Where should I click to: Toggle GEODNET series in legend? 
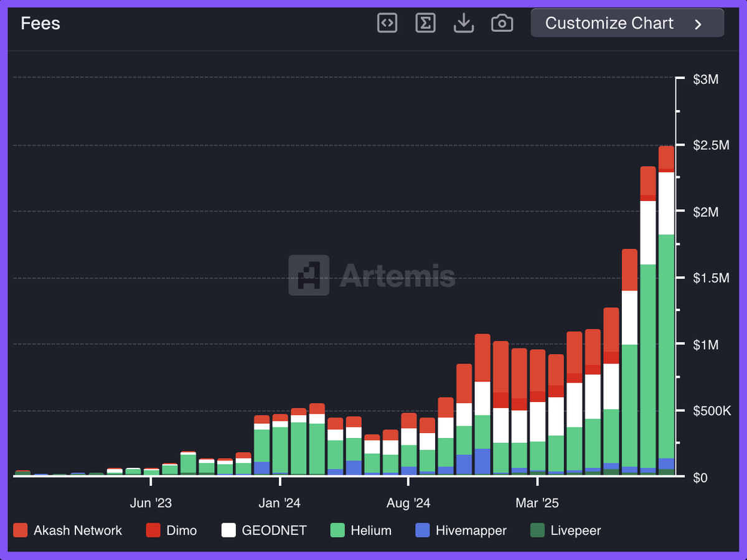274,531
